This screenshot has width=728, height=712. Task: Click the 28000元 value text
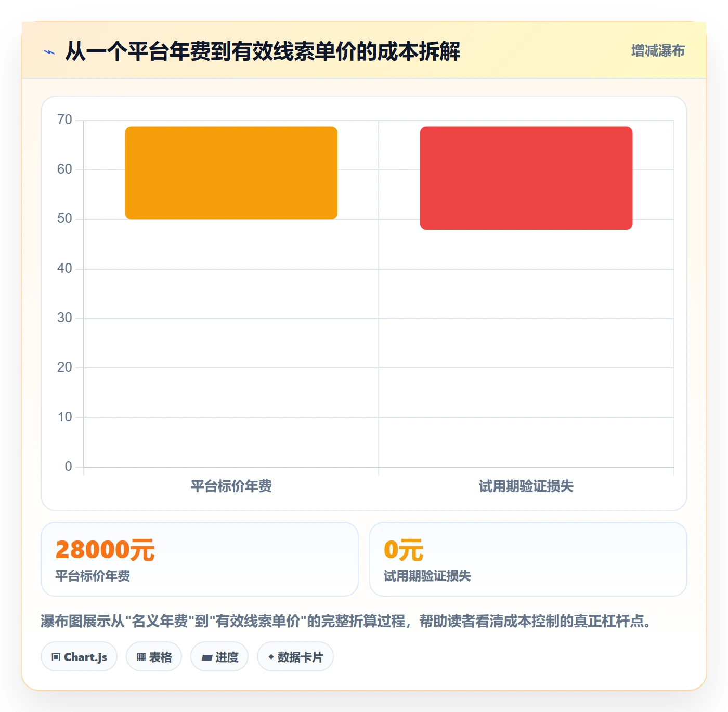105,550
